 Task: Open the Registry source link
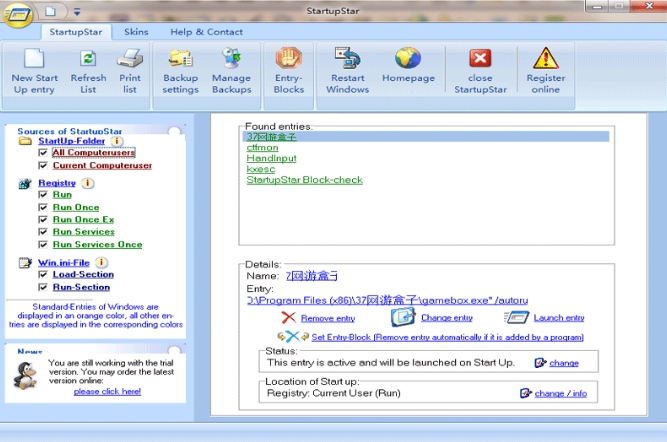57,183
